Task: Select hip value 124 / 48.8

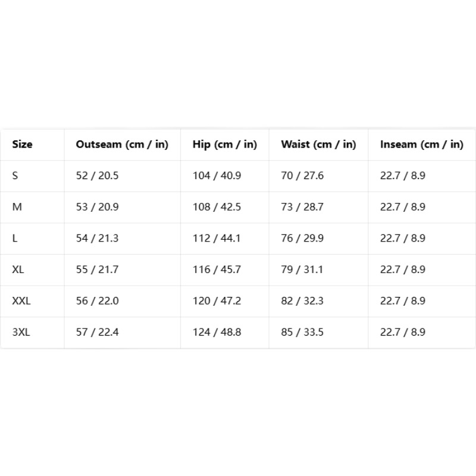Action: click(x=217, y=332)
